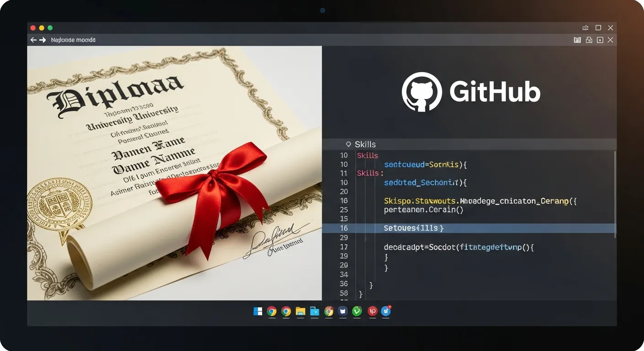The width and height of the screenshot is (644, 351).
Task: Click the title bar layout icon
Action: pos(585,28)
